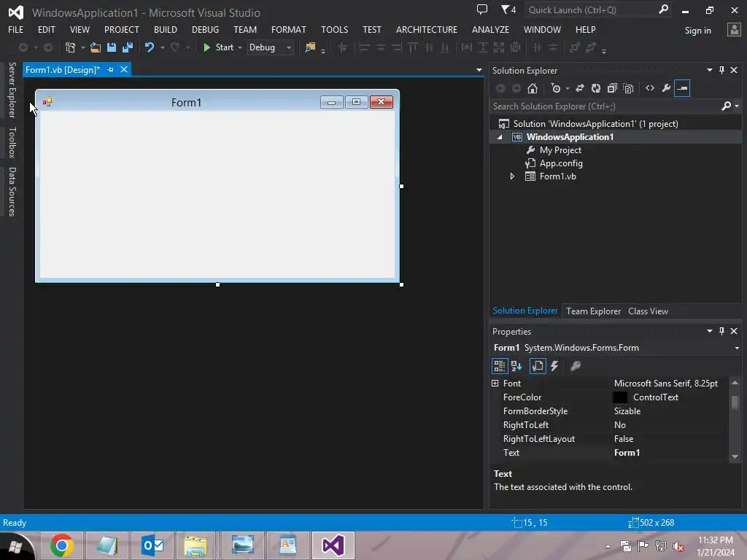Pin the Form1.vb [Design] tab
The width and height of the screenshot is (747, 560).
[111, 69]
